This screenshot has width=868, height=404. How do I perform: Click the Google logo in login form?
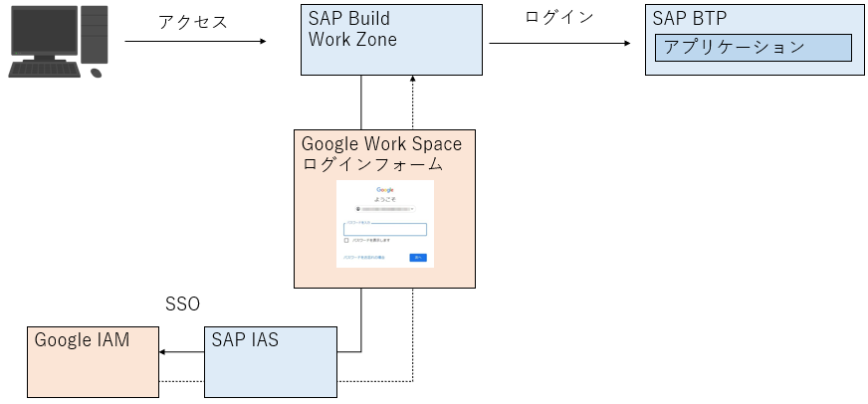[385, 190]
